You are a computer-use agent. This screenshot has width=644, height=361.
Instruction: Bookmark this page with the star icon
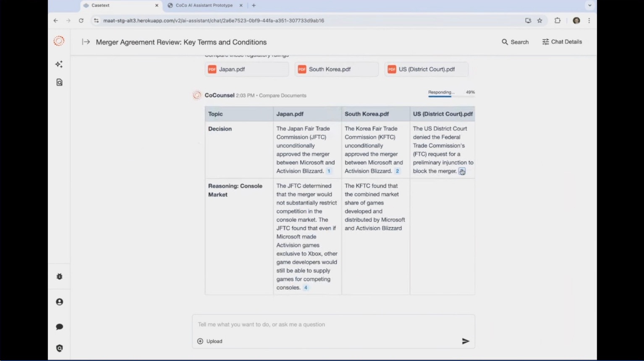coord(540,21)
